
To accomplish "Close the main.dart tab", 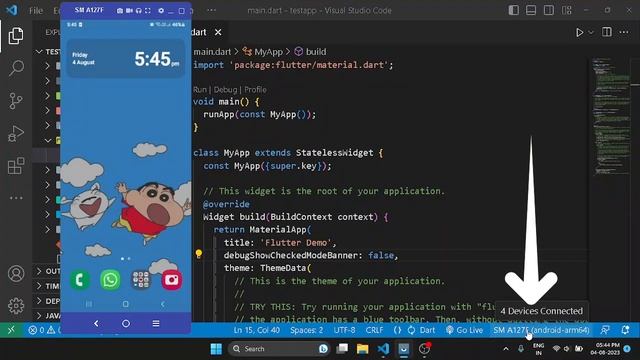I will 218,32.
